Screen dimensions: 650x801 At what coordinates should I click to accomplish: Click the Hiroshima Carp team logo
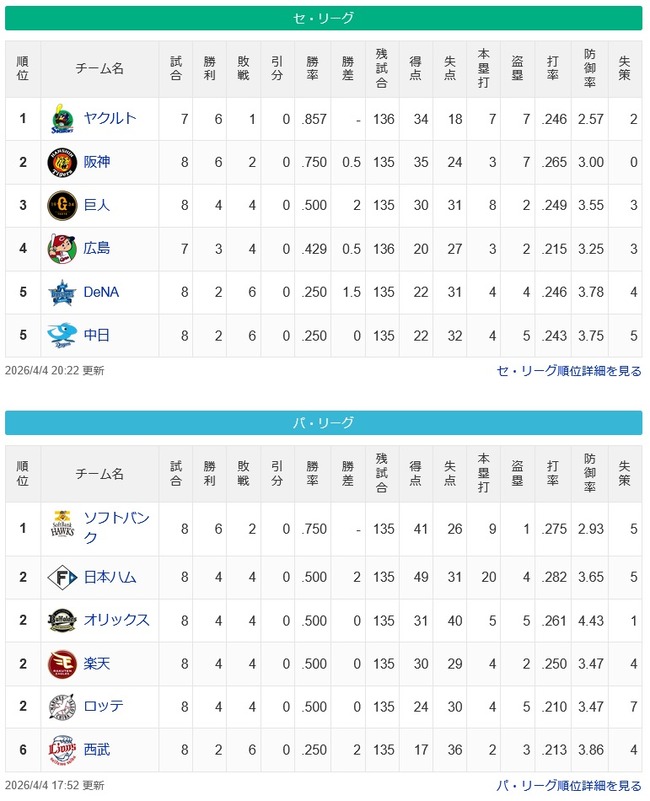[63, 249]
